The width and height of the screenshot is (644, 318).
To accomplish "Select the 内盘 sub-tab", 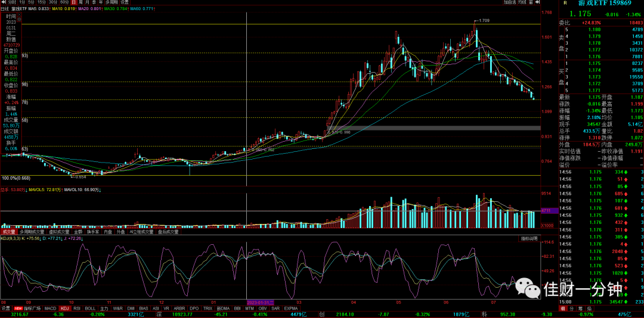I will point(107,232).
